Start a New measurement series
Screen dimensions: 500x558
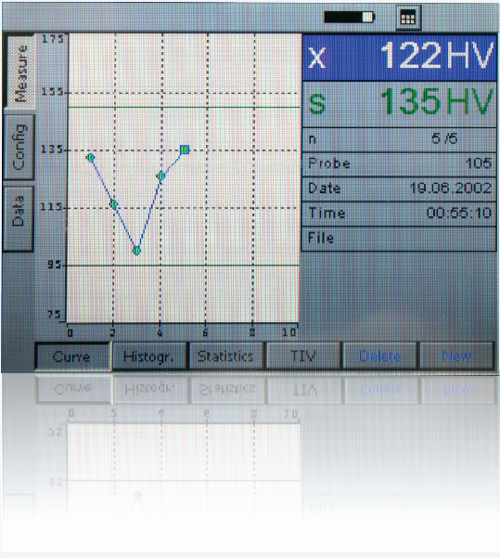457,356
